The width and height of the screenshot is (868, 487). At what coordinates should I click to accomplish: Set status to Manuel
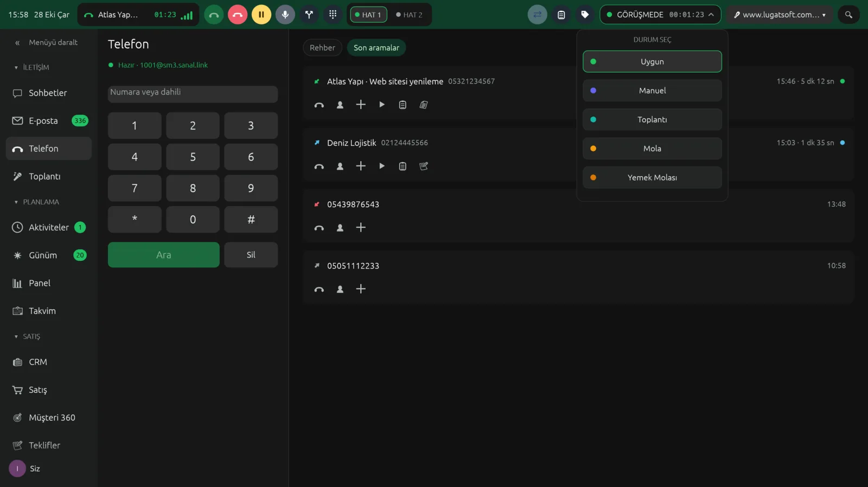click(x=652, y=91)
